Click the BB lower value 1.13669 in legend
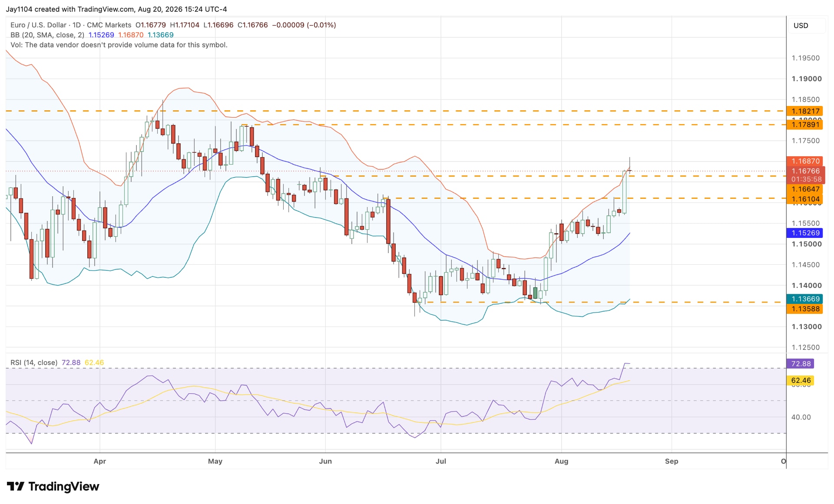Screen dimensions: 834x504 point(161,35)
